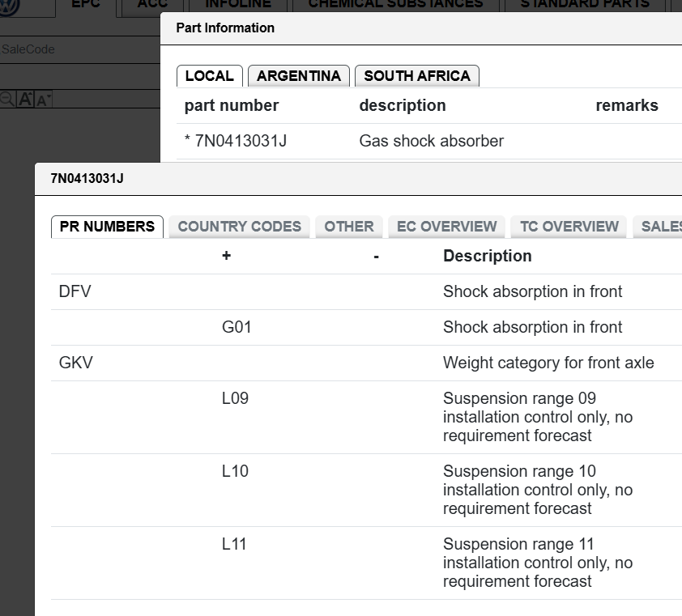Screen dimensions: 682x616
Task: Click 'Suspension range 10' description
Action: click(x=538, y=490)
